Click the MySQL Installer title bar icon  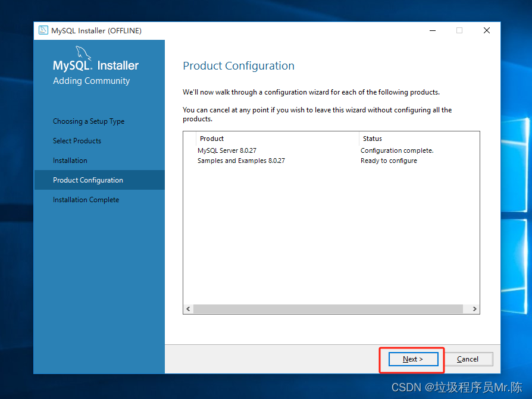[43, 30]
